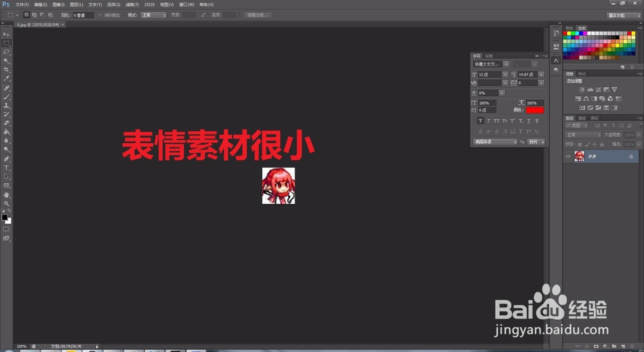Change the screen mode icon
This screenshot has width=644, height=352.
tap(6, 238)
